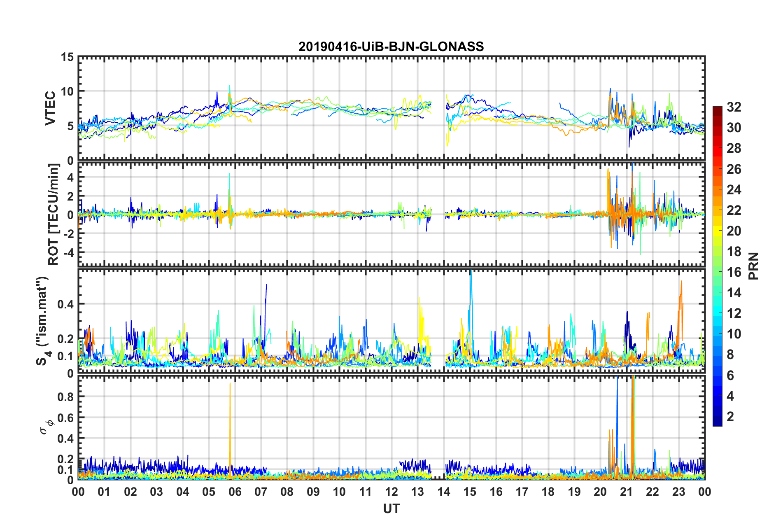This screenshot has height=532, width=783.
Task: Click the S4 y-axis tick 0.4
Action: point(66,304)
